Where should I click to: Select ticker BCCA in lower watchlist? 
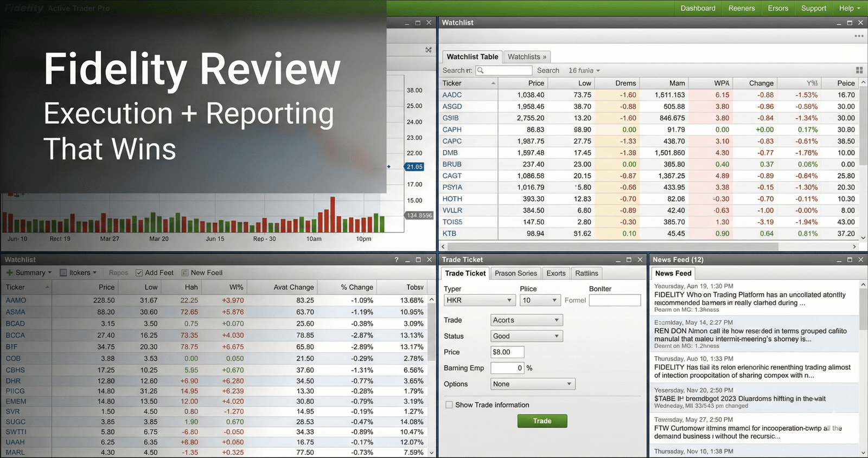coord(15,336)
